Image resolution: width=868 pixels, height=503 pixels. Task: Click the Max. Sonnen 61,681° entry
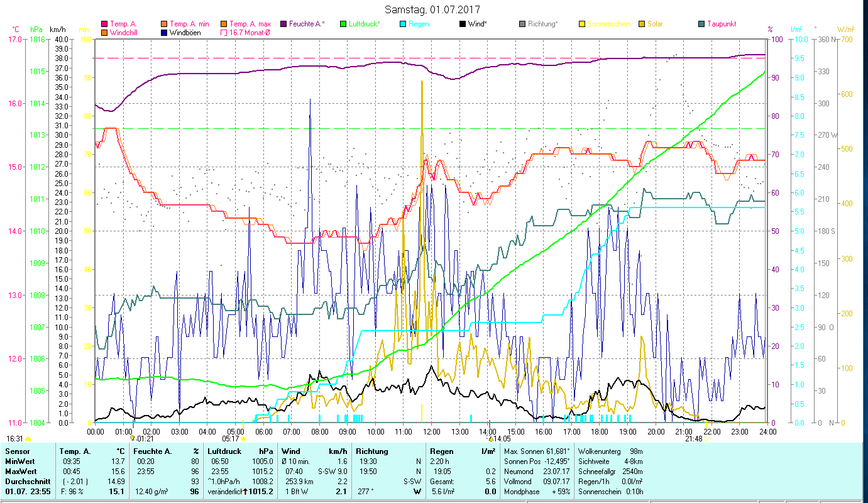[537, 451]
